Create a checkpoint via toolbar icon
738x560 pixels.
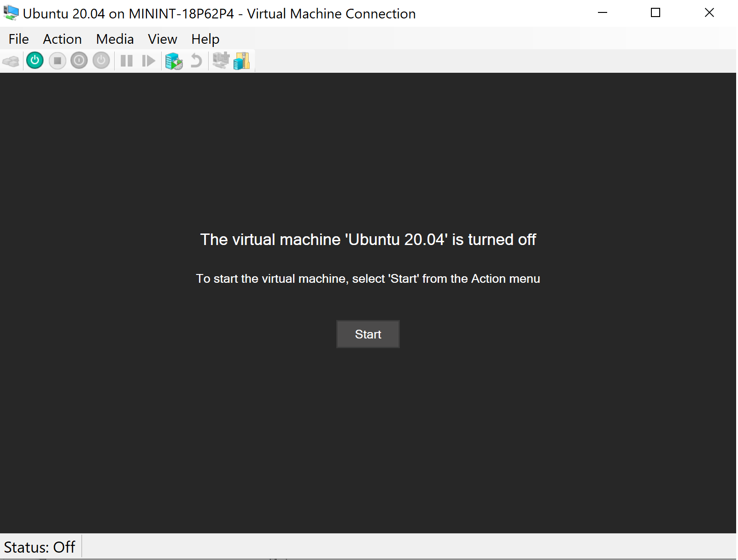174,61
